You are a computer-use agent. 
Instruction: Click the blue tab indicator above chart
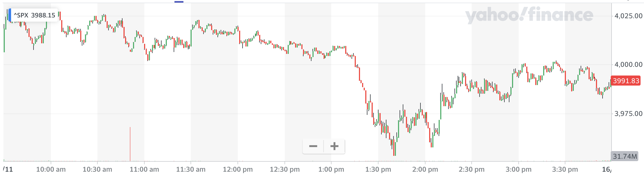[x=179, y=2]
